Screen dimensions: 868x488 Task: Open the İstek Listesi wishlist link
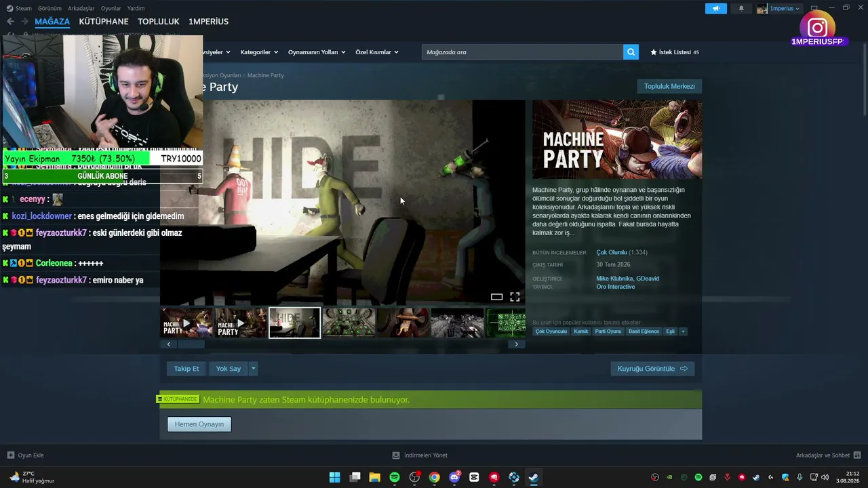pyautogui.click(x=675, y=52)
